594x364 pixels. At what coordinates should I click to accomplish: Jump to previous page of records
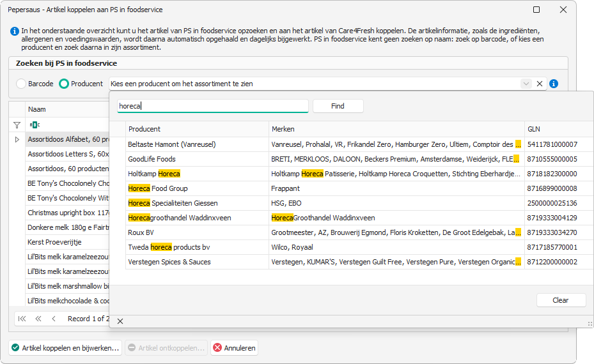coord(38,319)
